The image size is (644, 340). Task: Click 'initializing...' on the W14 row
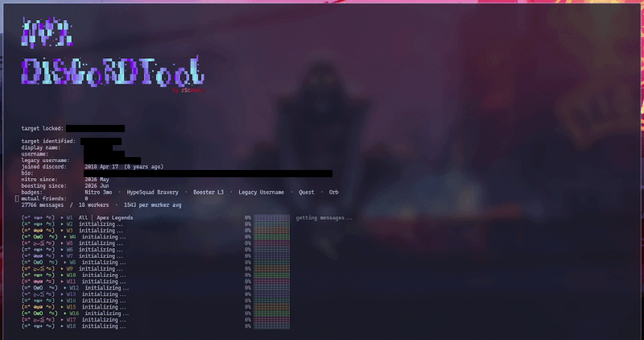(104, 301)
